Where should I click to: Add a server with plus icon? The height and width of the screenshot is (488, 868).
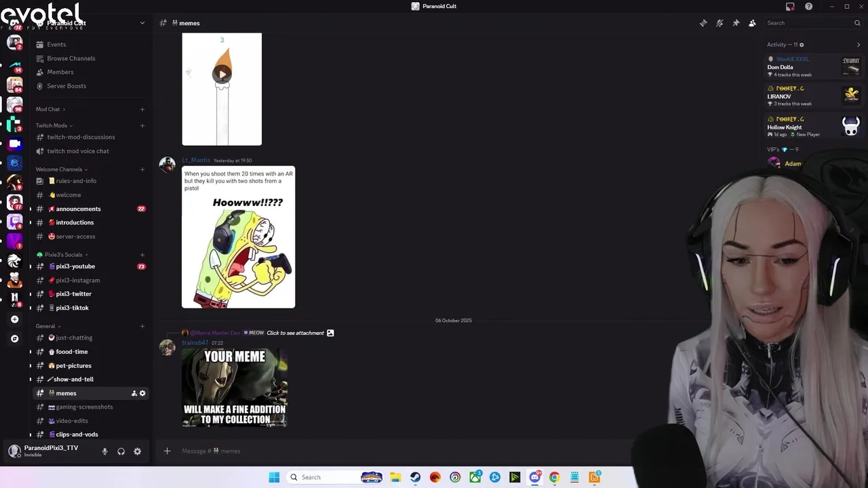click(14, 319)
